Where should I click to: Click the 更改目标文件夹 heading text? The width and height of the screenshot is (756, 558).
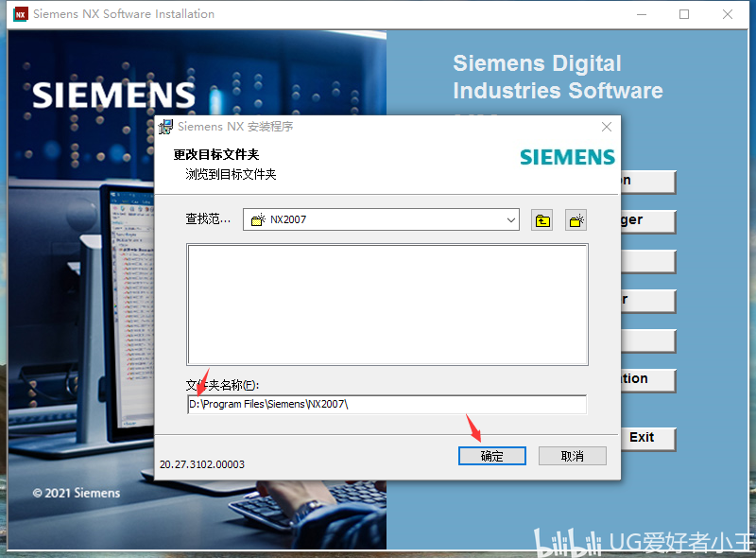tap(216, 154)
